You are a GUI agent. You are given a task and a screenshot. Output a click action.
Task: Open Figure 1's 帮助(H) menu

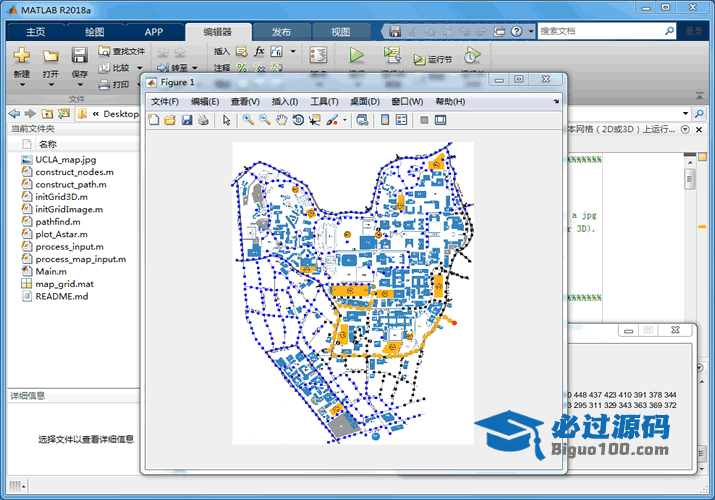pyautogui.click(x=450, y=102)
